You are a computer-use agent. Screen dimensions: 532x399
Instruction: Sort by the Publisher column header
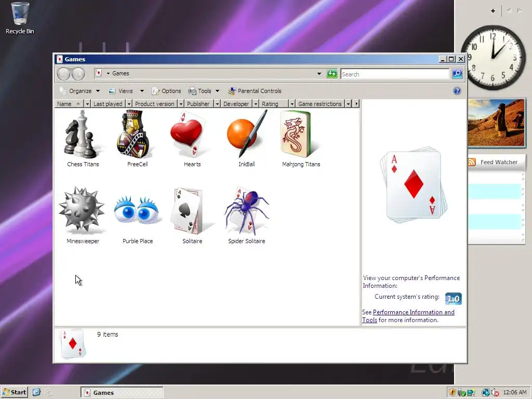point(198,104)
